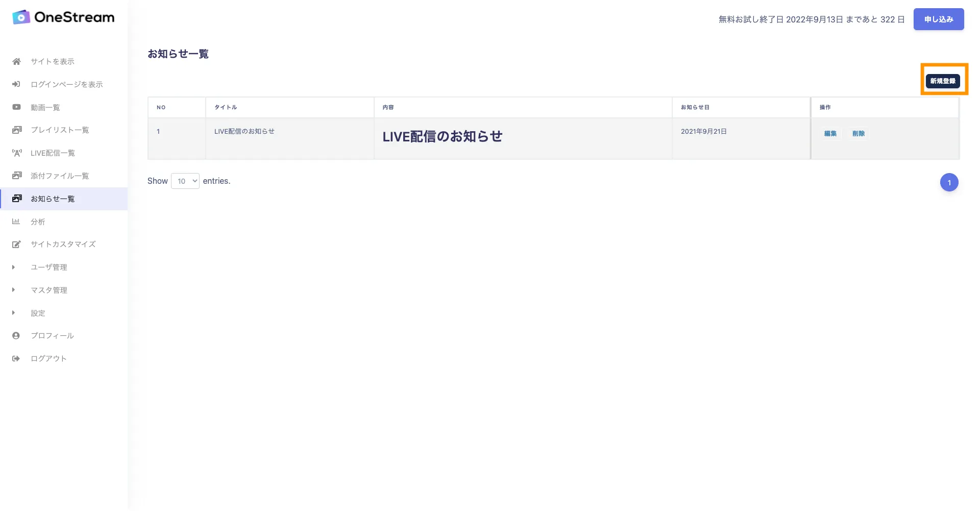Click the お知らせ一覧 page heading

point(178,54)
